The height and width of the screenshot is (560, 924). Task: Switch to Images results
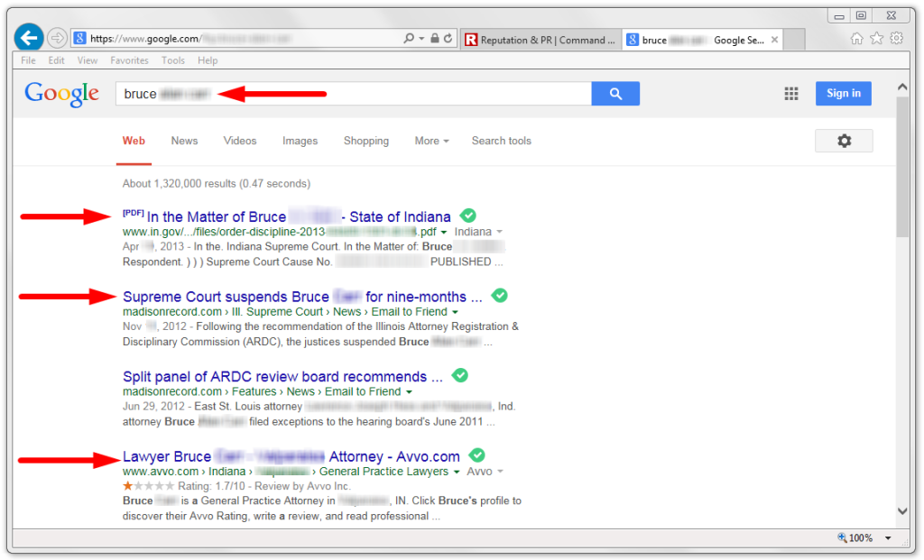[x=300, y=141]
